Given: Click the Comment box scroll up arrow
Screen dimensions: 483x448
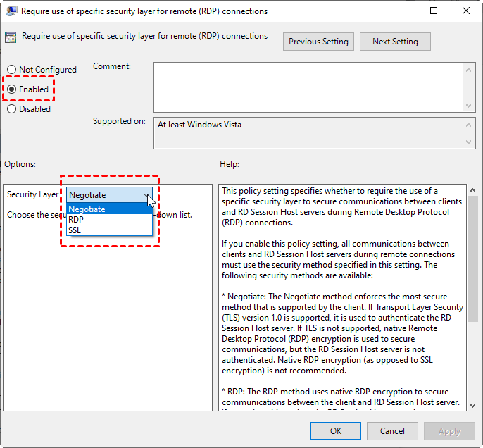Looking at the screenshot, I should pyautogui.click(x=468, y=70).
